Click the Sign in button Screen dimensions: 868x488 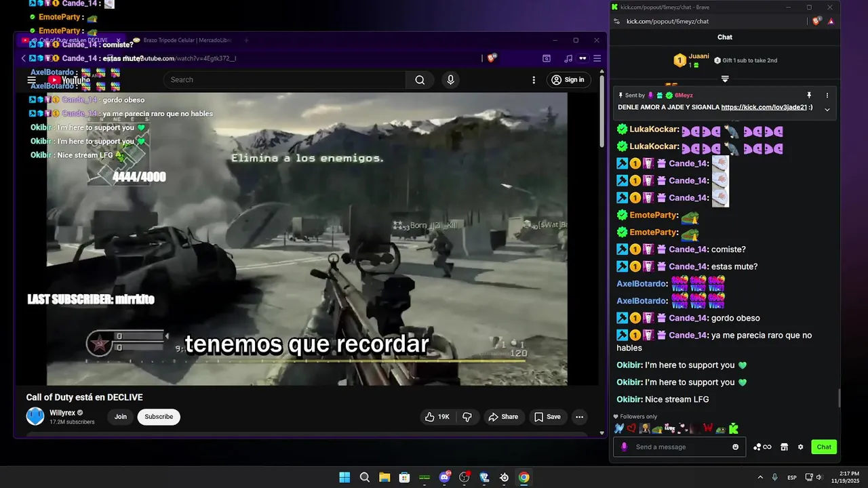(x=568, y=80)
